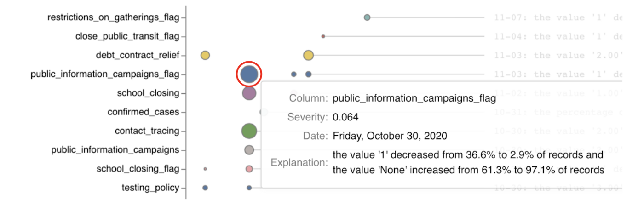Click the restrictions_on_gatherings_flag axis label
Screen dimensions: 644x206
pos(113,17)
